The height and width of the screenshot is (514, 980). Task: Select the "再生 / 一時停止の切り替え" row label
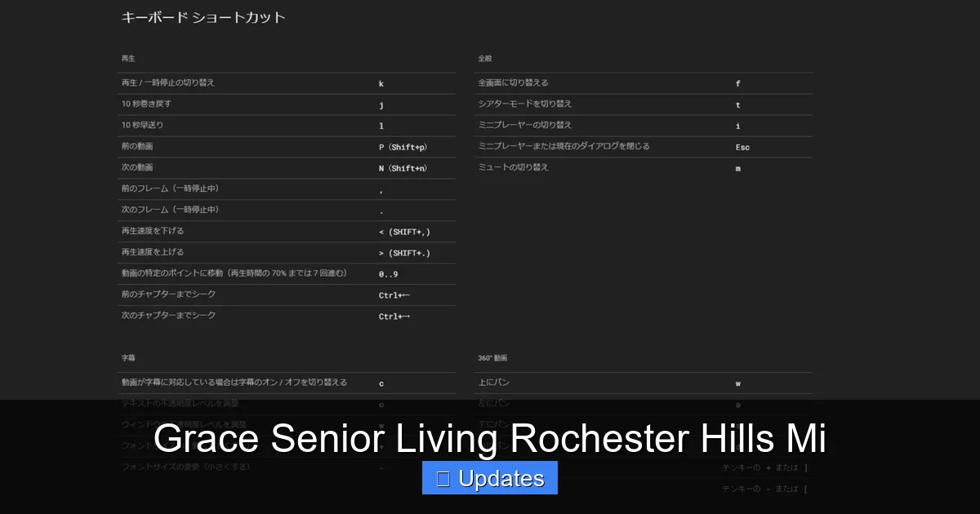point(167,83)
